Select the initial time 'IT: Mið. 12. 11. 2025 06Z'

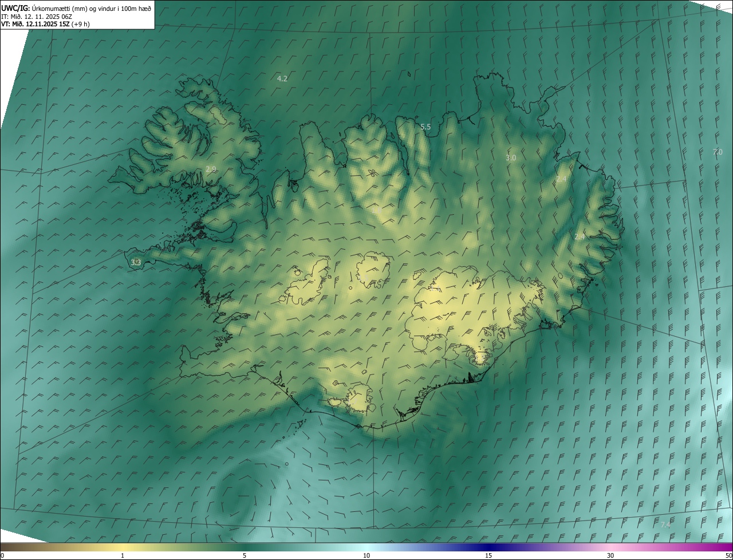click(36, 17)
